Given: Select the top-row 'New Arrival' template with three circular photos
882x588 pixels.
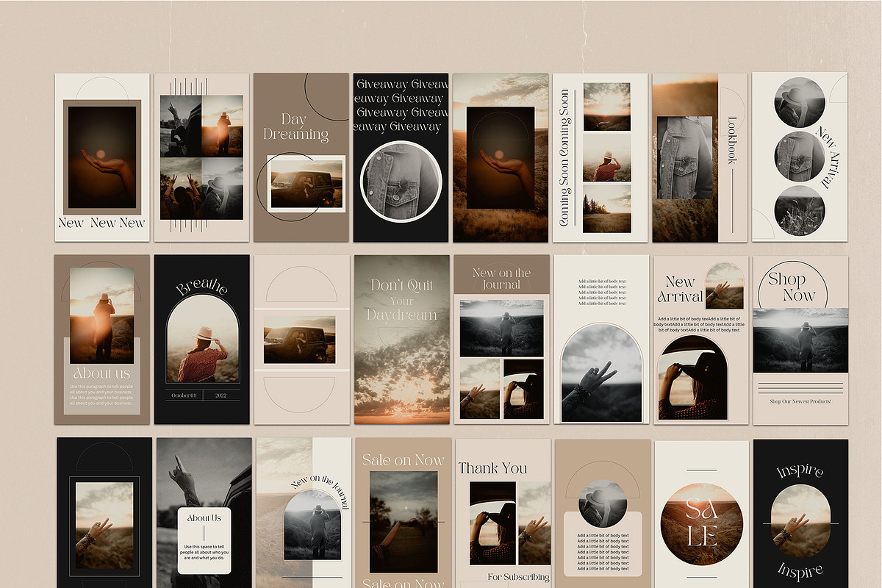Looking at the screenshot, I should pos(800,157).
